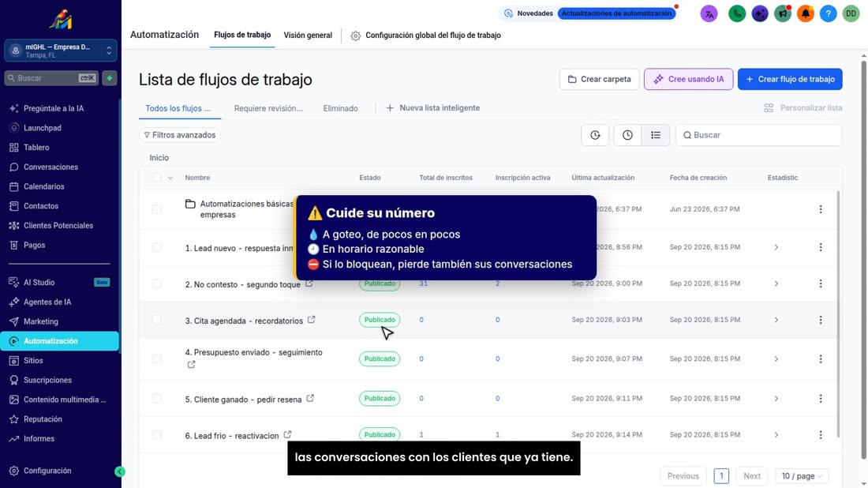Open more options for Automatizaciones básicas folder
Image resolution: width=868 pixels, height=488 pixels.
click(x=821, y=208)
